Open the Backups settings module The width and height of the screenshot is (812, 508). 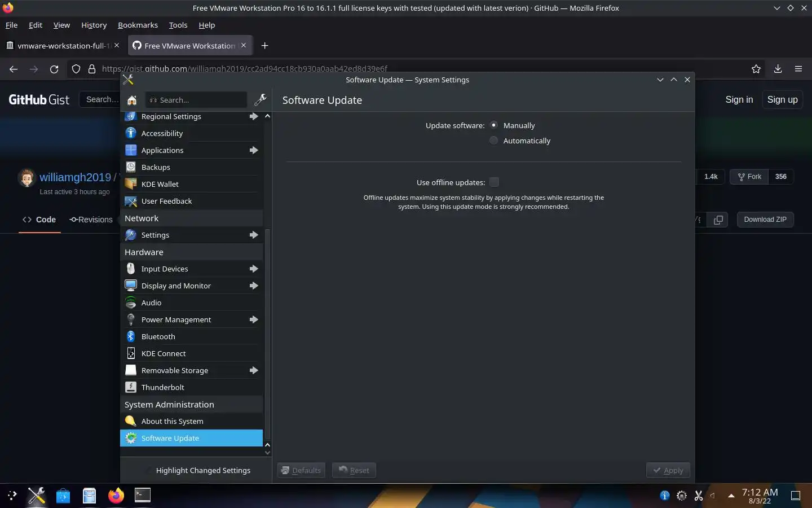point(191,167)
